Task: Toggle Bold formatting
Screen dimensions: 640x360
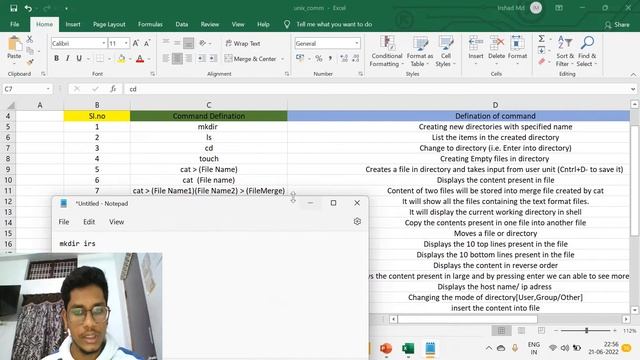Action: click(56, 59)
